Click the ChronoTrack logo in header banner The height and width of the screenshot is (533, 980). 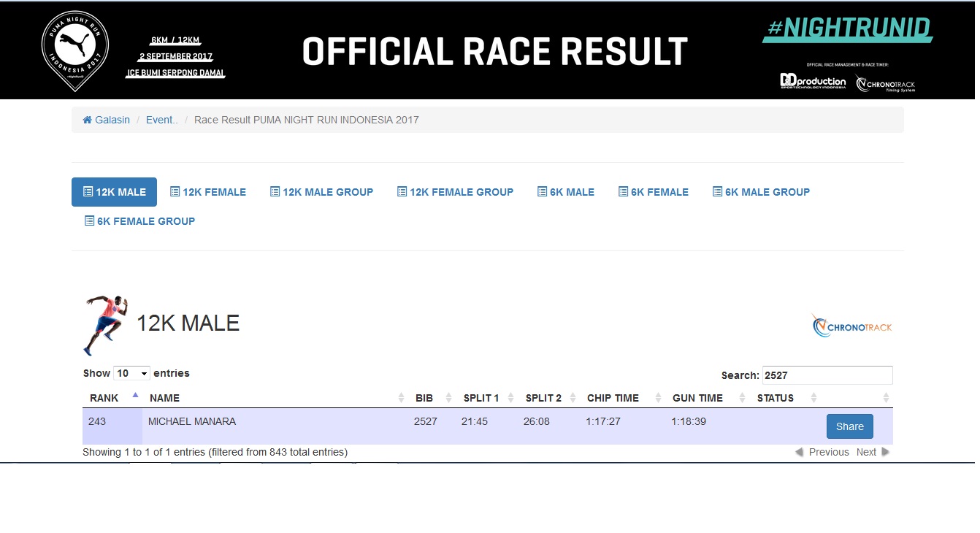click(885, 83)
